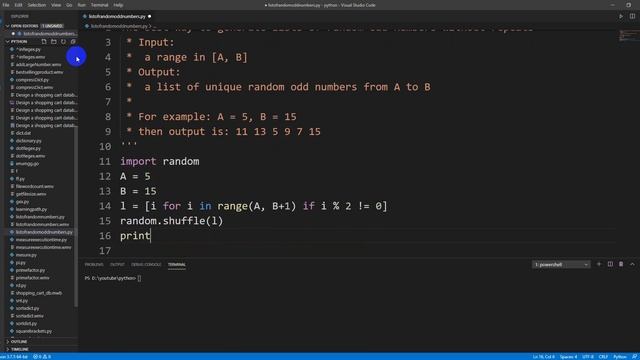
Task: Select Python interpreter version in status bar
Action: point(14,357)
